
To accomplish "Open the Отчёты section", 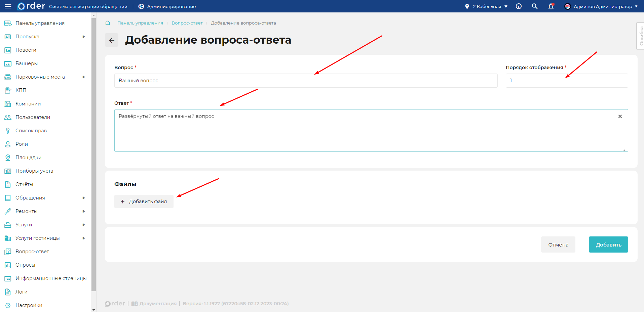I will 24,184.
